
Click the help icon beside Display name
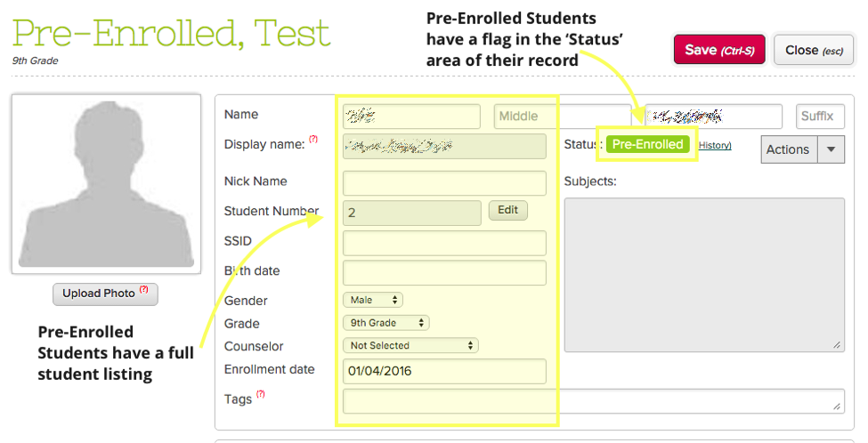pyautogui.click(x=313, y=139)
